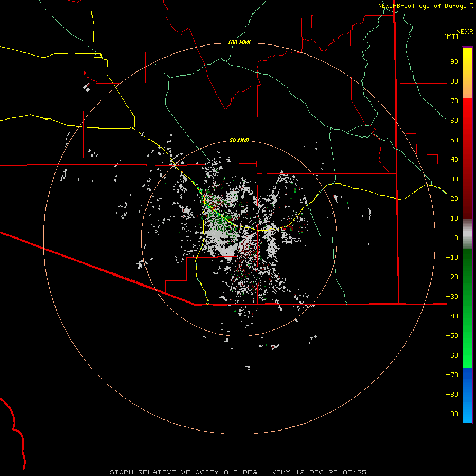Click the 60 value on the velocity scale
Image resolution: width=476 pixels, height=476 pixels.
coord(454,121)
